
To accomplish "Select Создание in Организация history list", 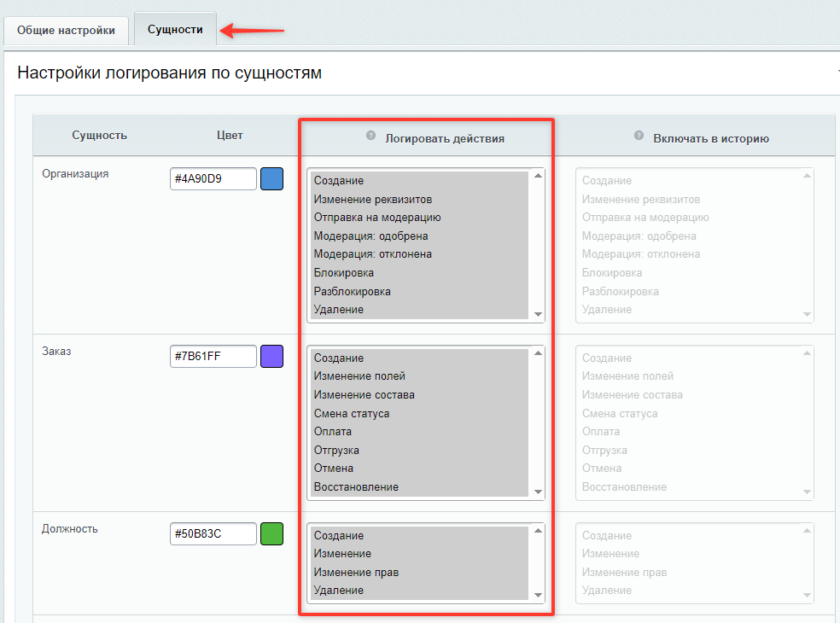I will click(688, 181).
